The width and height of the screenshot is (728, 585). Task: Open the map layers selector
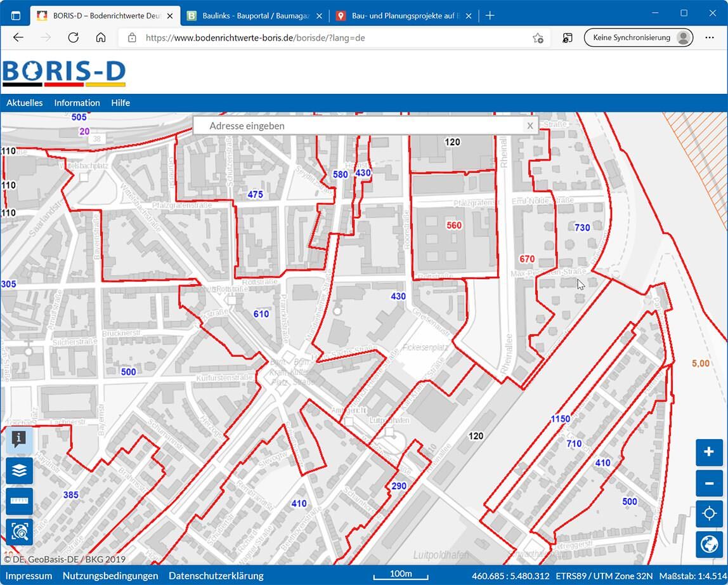pos(19,470)
